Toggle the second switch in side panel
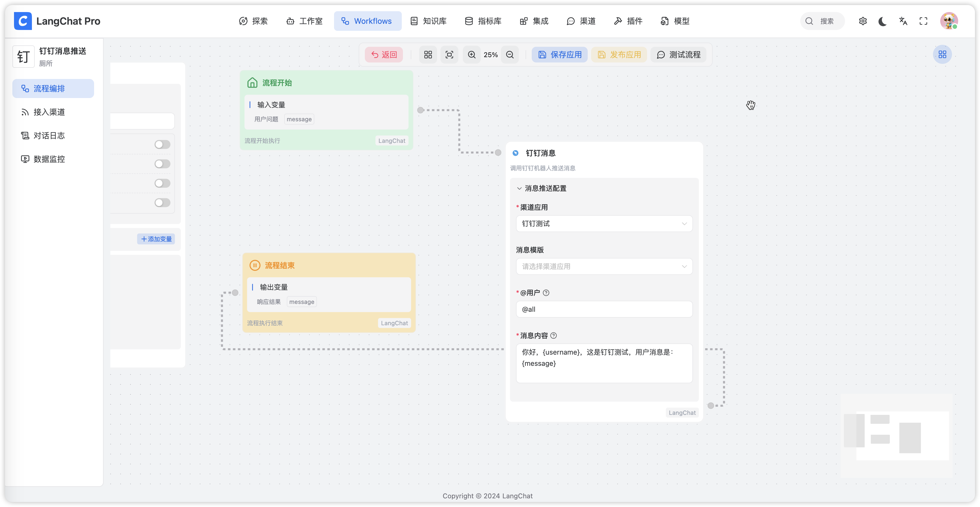The image size is (980, 507). pyautogui.click(x=162, y=164)
